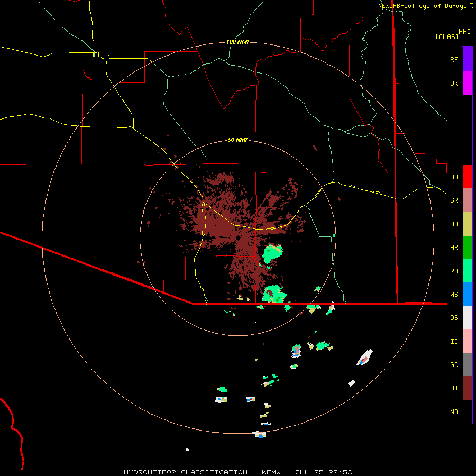
Task: Click the 'GR' legend label
Action: (454, 200)
